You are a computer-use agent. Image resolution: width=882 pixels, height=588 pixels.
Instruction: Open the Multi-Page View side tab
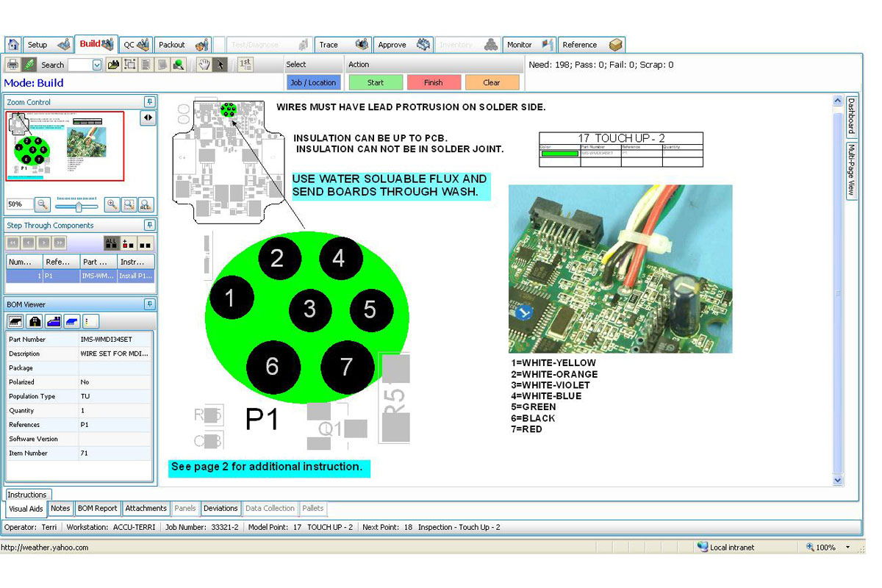(x=852, y=171)
